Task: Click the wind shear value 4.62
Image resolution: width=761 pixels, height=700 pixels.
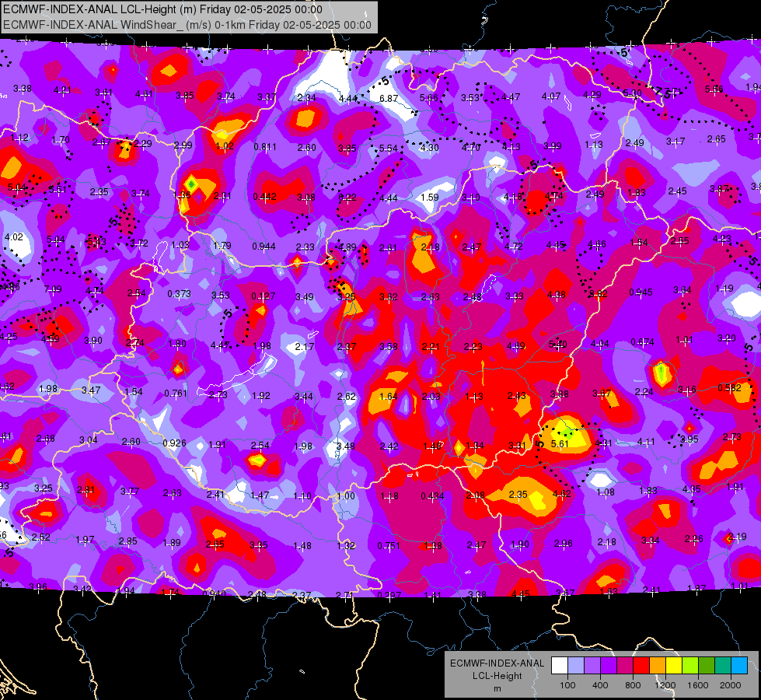Action: 561,494
